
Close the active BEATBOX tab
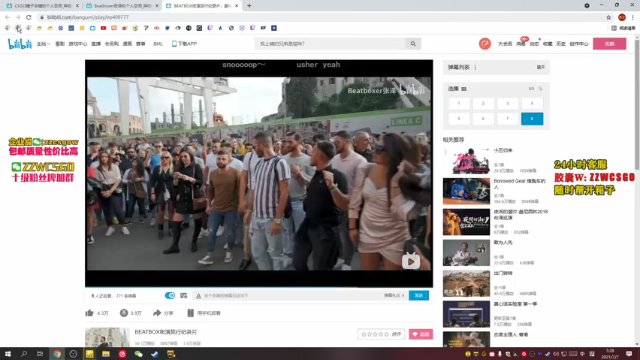(x=236, y=6)
